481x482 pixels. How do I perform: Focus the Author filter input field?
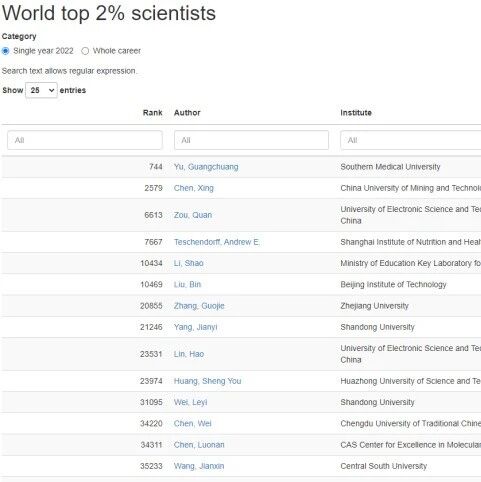(x=251, y=140)
